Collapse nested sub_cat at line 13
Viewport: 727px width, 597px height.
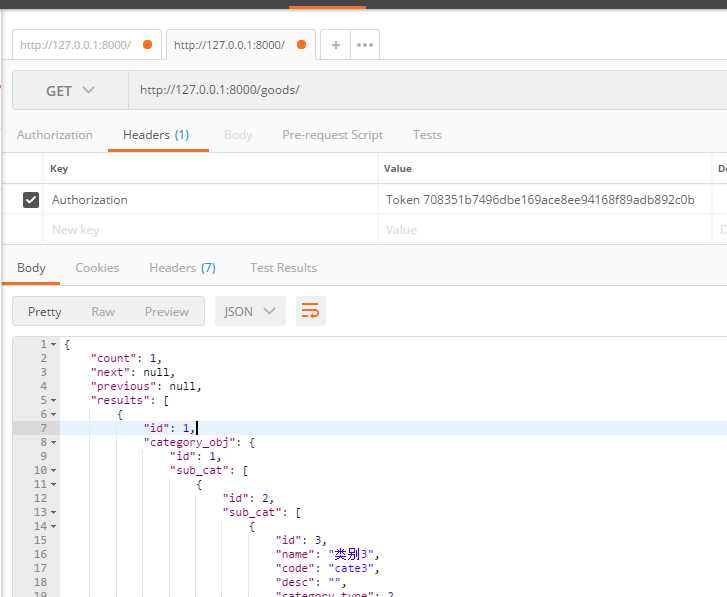click(x=53, y=512)
